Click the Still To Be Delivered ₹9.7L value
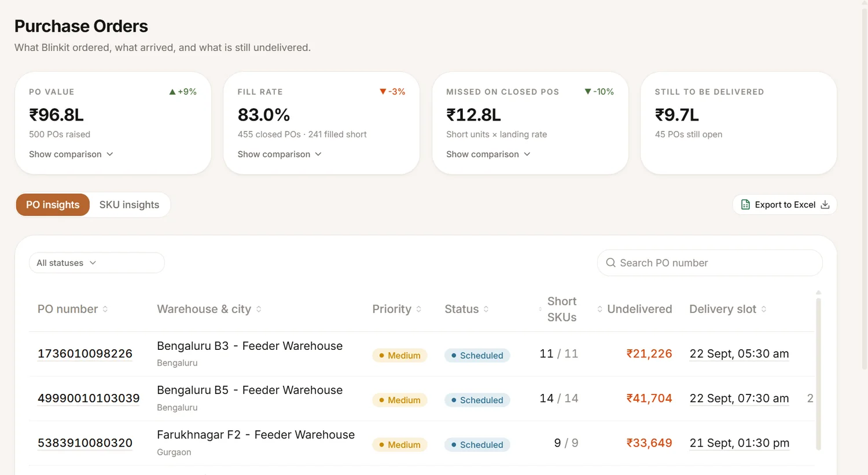Image resolution: width=868 pixels, height=475 pixels. pos(676,115)
